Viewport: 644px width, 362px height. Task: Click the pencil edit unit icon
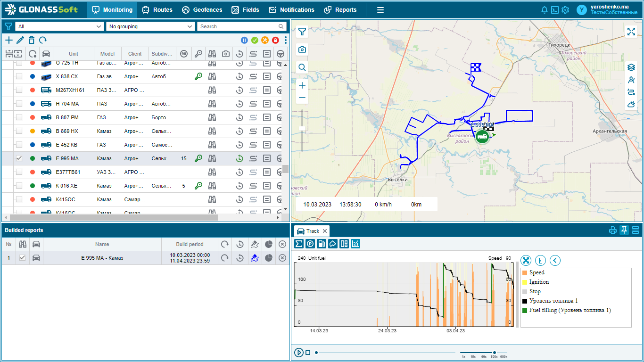pos(20,41)
